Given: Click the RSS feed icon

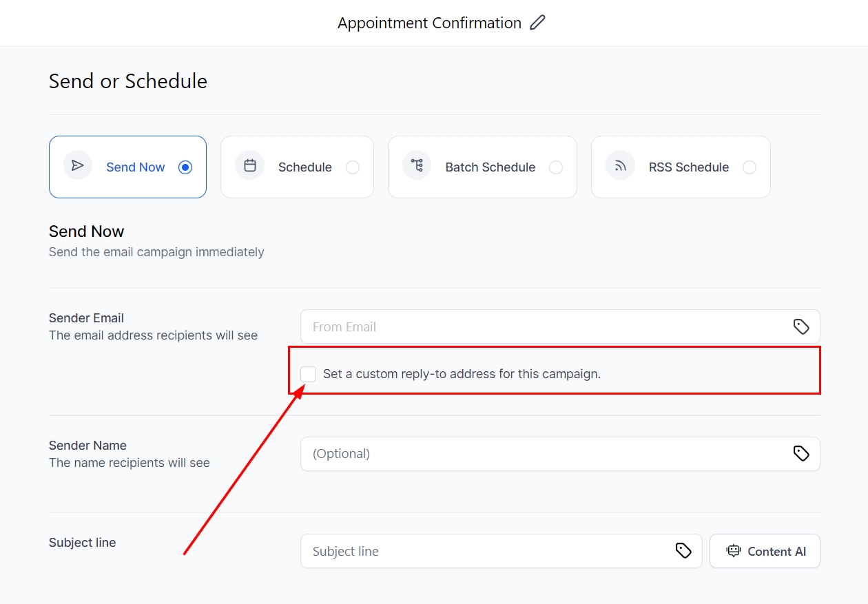Looking at the screenshot, I should coord(620,166).
